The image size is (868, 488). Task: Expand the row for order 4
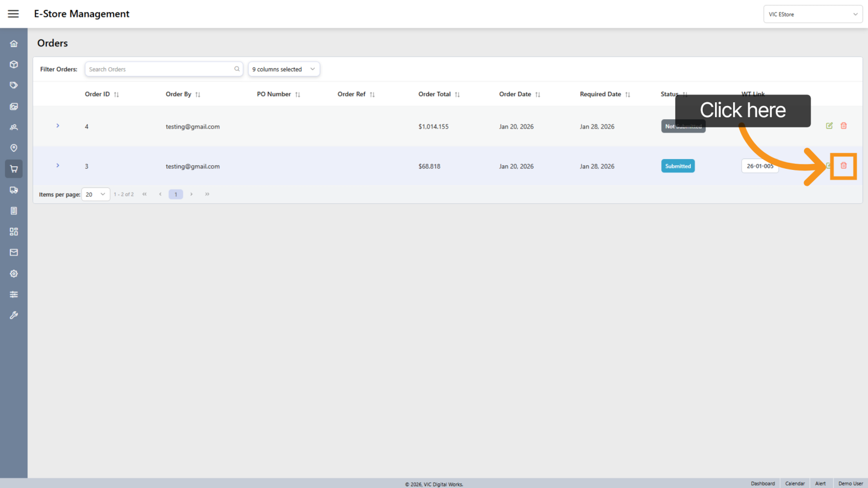click(x=58, y=126)
